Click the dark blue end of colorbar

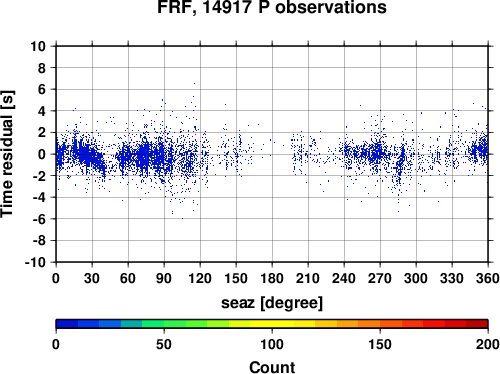click(x=67, y=324)
